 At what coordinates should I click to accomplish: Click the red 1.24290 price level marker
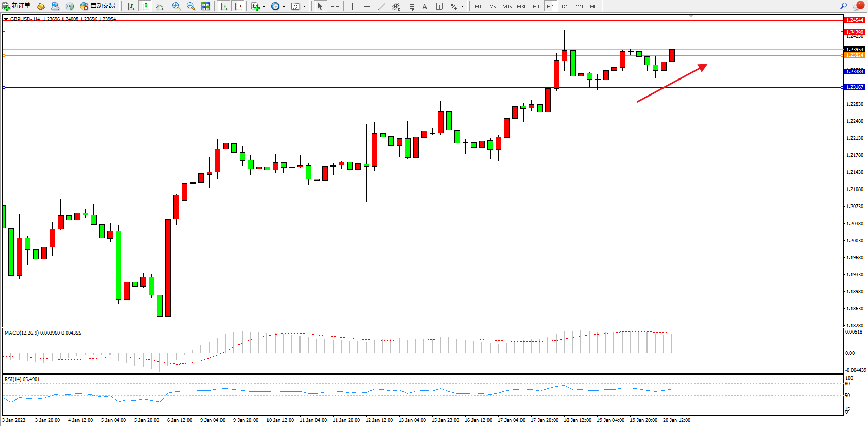854,32
